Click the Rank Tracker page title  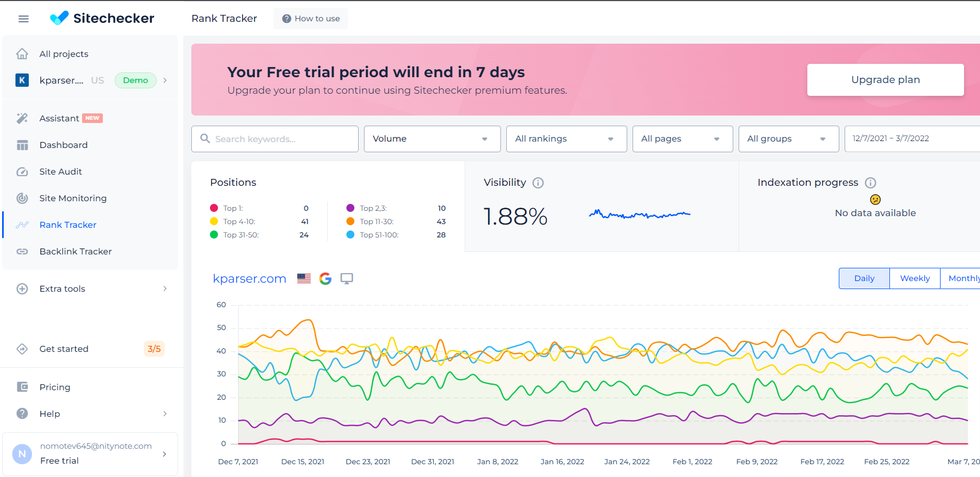(x=224, y=19)
